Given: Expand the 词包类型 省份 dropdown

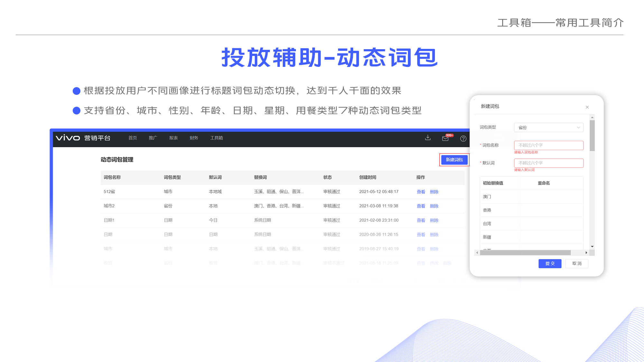Looking at the screenshot, I should click(x=548, y=127).
